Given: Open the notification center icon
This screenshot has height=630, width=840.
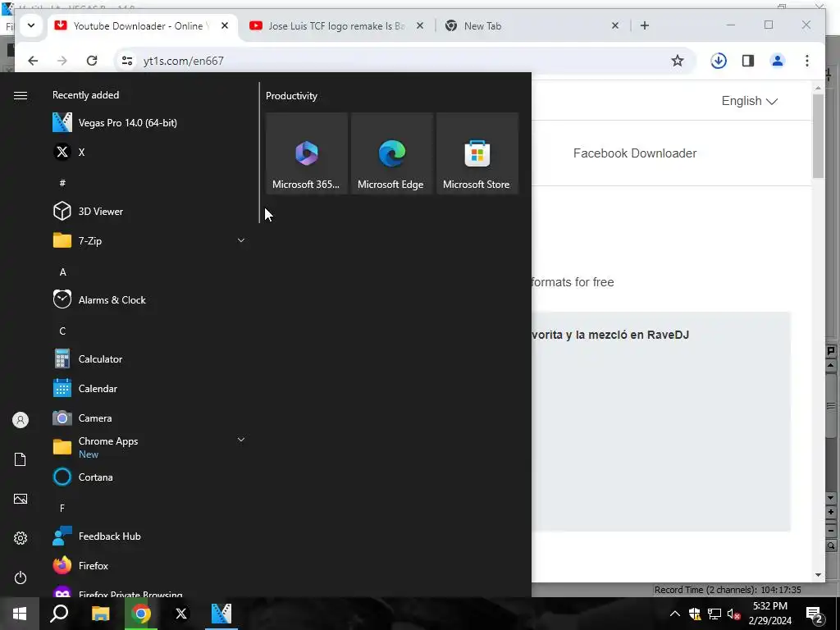Looking at the screenshot, I should pyautogui.click(x=815, y=614).
